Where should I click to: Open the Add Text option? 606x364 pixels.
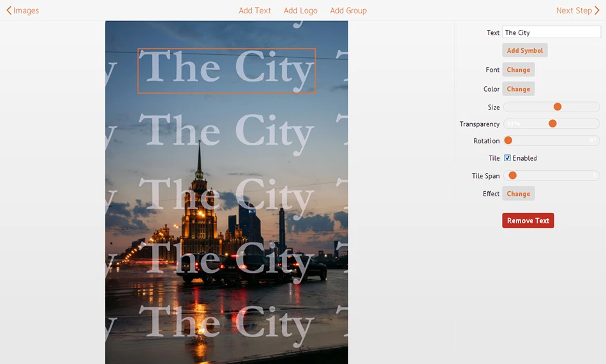255,10
